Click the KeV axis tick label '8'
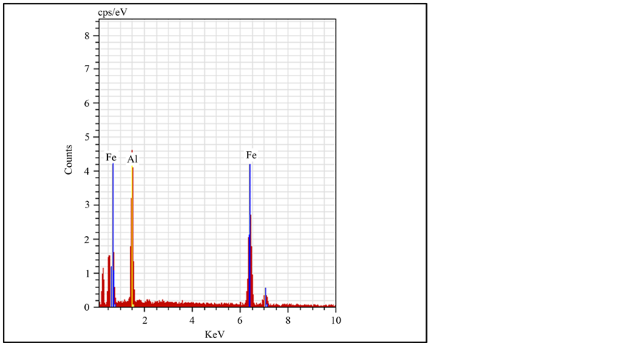 pos(288,320)
